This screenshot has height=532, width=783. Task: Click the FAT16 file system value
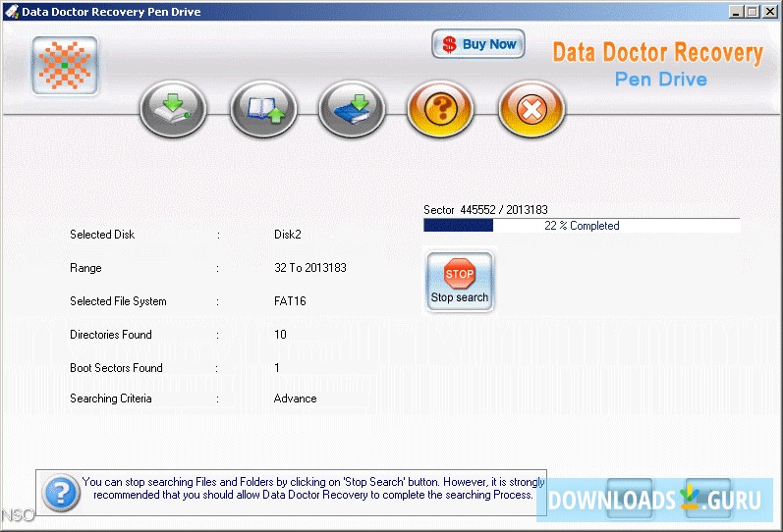pyautogui.click(x=290, y=301)
